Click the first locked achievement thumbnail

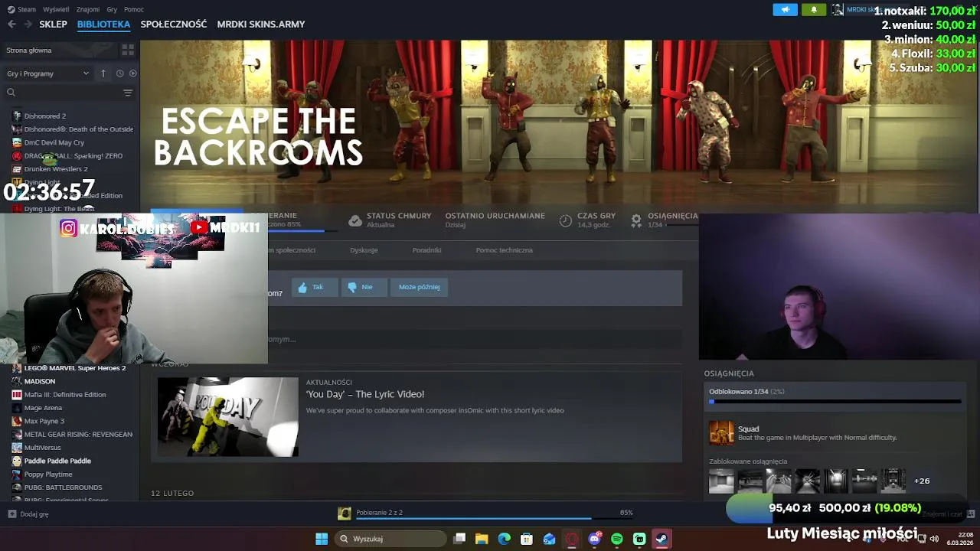click(x=721, y=481)
